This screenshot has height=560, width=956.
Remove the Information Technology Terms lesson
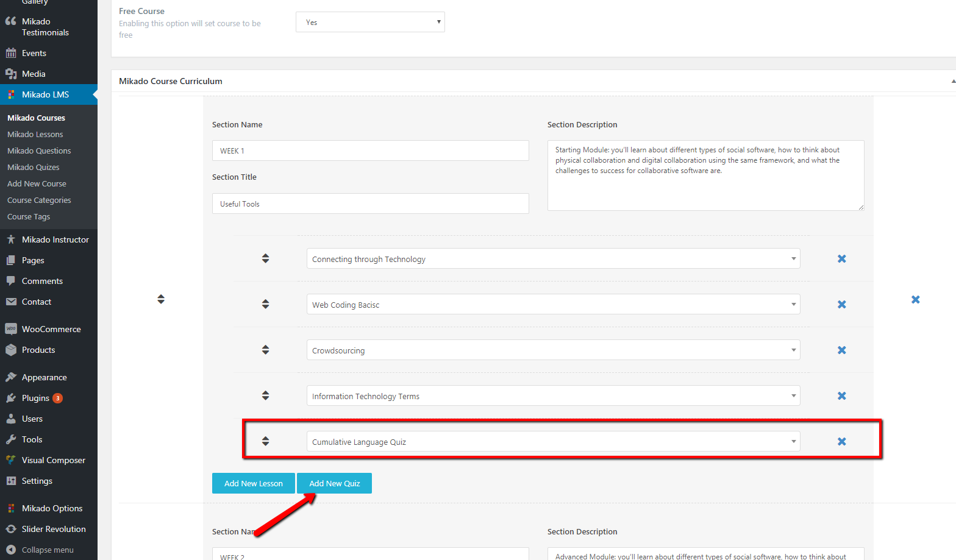(x=842, y=396)
